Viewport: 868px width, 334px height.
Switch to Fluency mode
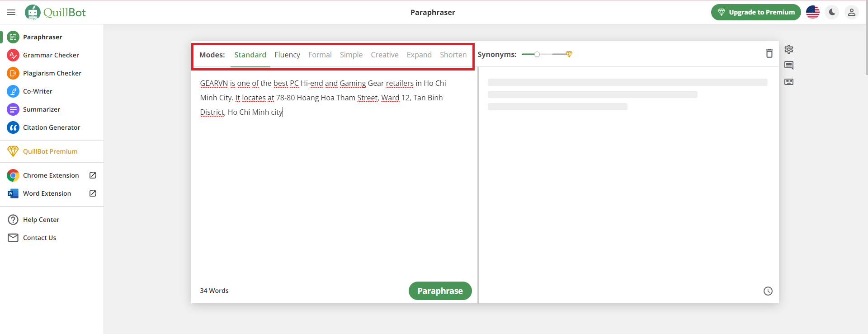point(287,55)
